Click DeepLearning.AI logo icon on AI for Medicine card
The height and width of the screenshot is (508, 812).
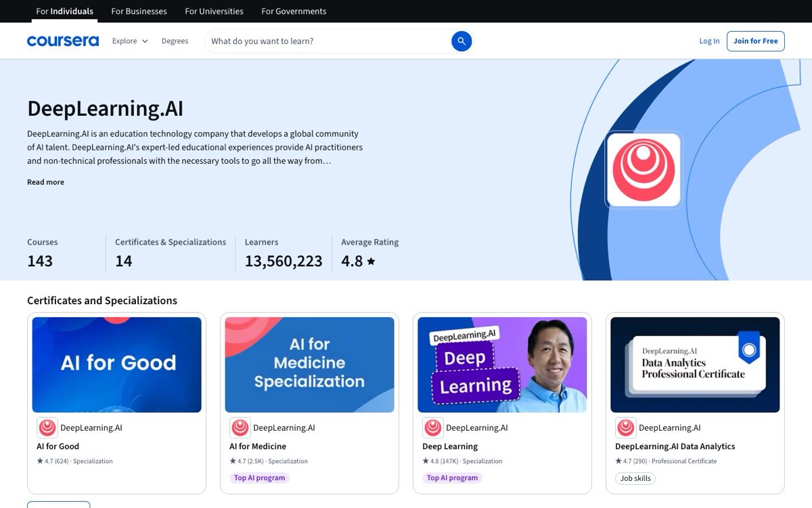(240, 427)
